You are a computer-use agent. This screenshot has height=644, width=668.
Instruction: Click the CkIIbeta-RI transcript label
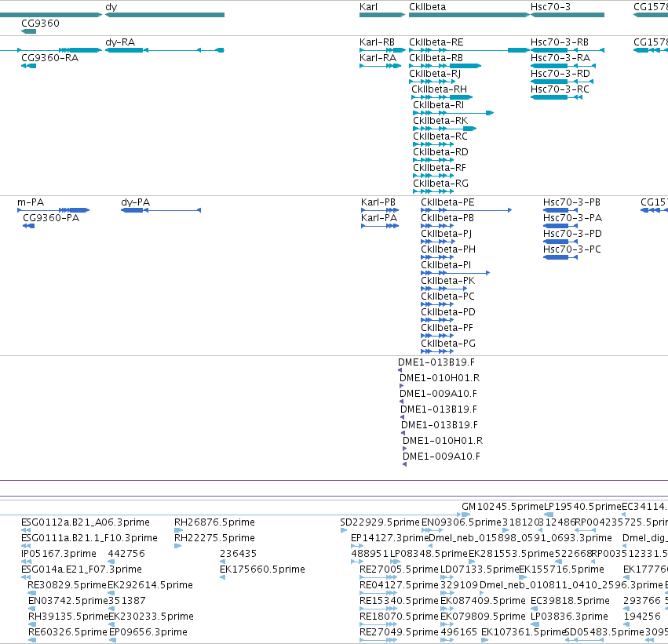(438, 105)
